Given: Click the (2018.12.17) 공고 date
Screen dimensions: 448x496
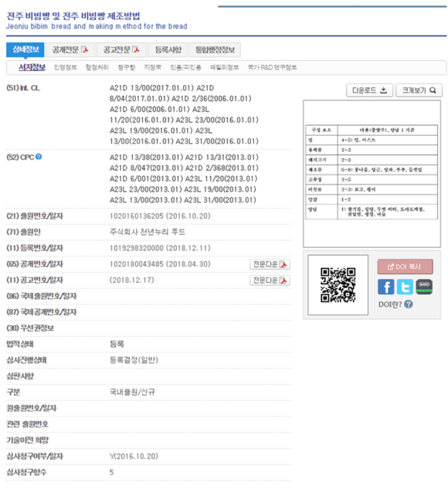Looking at the screenshot, I should (x=132, y=280).
